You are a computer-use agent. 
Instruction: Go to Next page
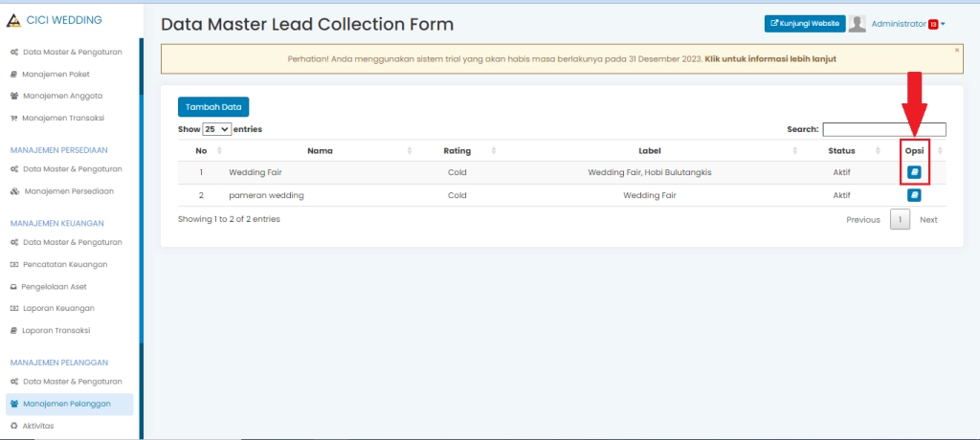(928, 220)
